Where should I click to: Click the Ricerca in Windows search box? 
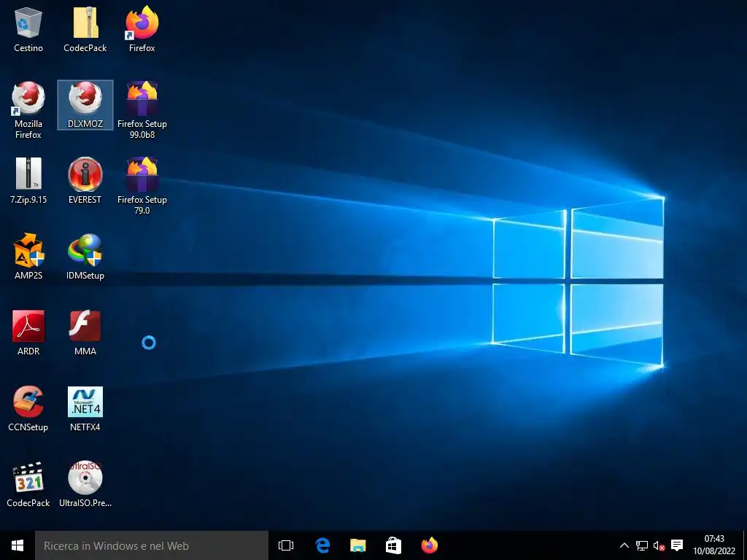(152, 545)
